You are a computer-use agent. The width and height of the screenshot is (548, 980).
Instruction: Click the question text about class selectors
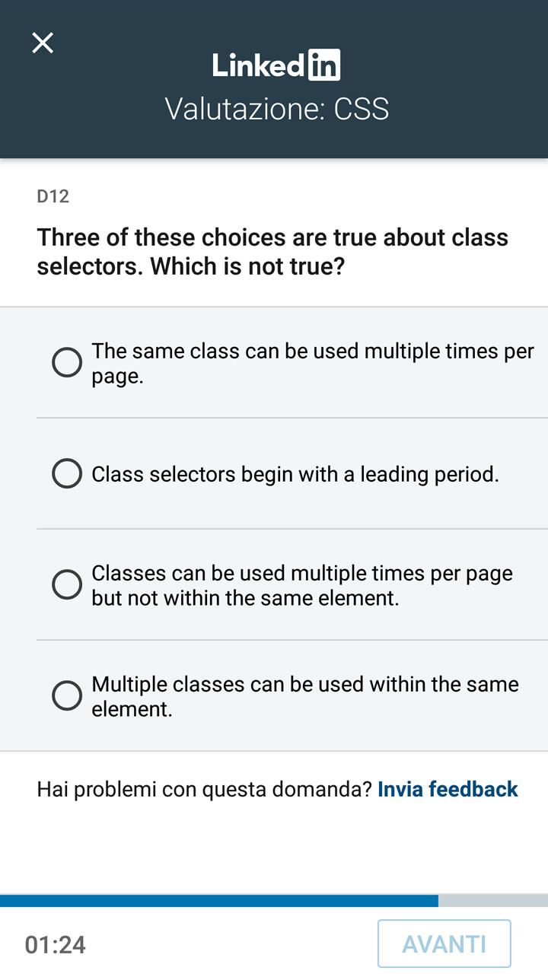coord(272,251)
